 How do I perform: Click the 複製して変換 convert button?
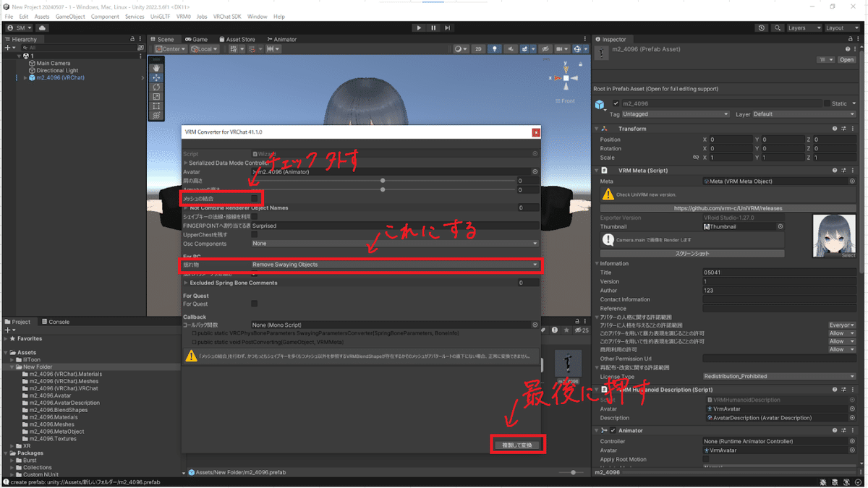pos(516,445)
